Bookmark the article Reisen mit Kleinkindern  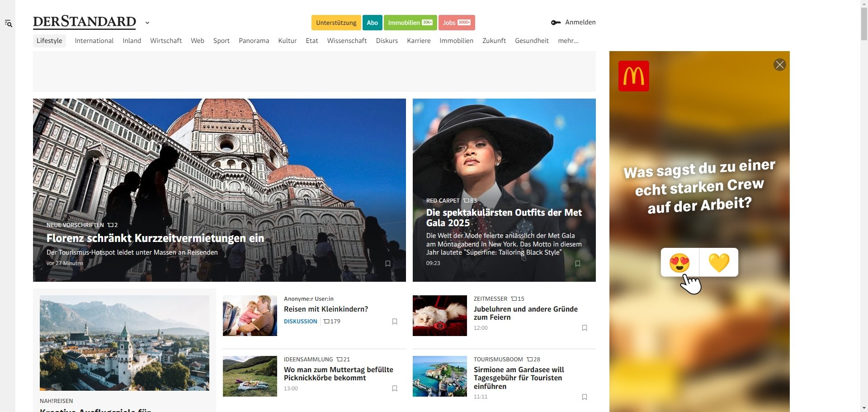tap(394, 321)
